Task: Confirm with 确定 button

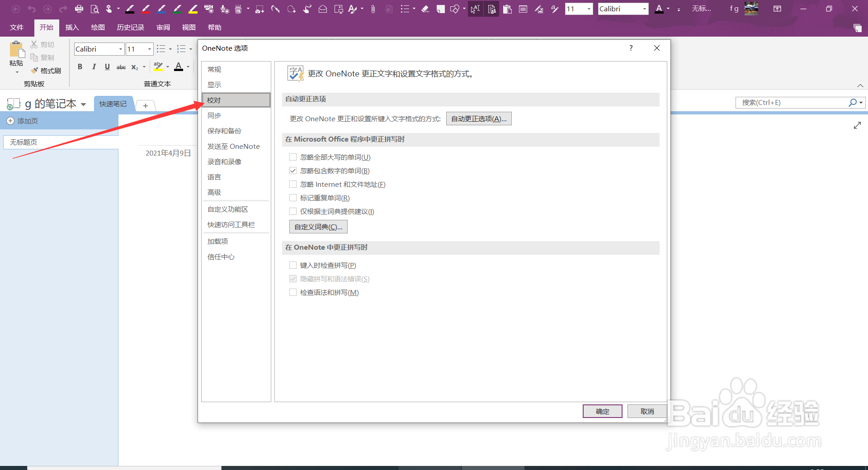Action: coord(603,411)
